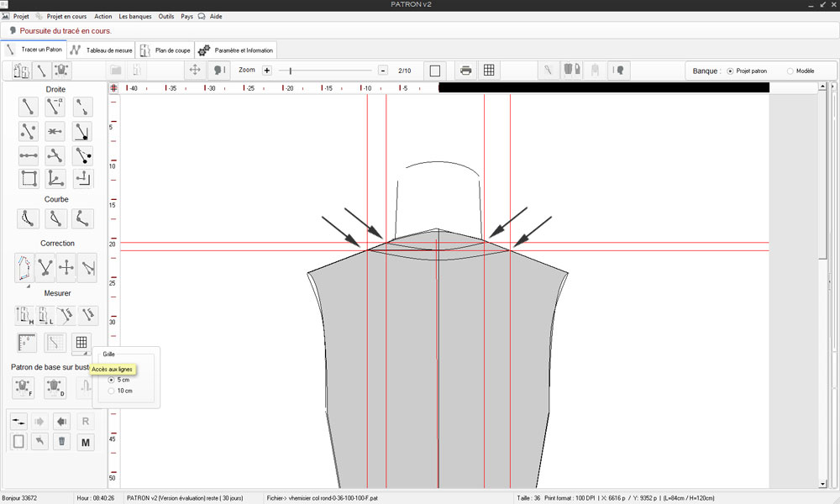Select the four-arrow move point tool under Correction

pyautogui.click(x=66, y=267)
